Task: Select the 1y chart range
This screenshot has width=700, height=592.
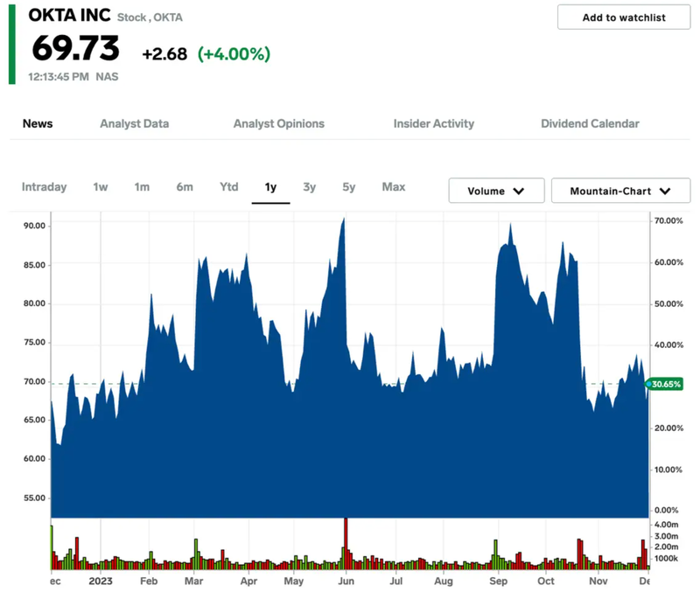Action: [270, 187]
